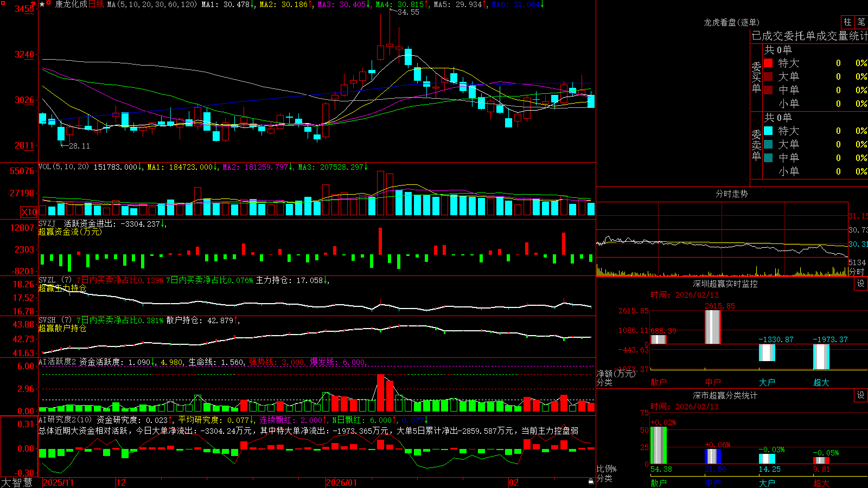Click the AI研究度2(10) indicator label

pyautogui.click(x=65, y=420)
